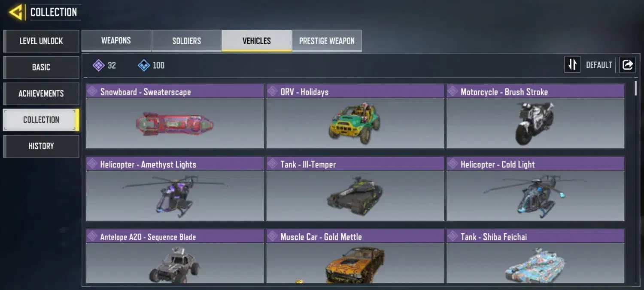Click the vertical scrollbar on vehicle list
Screen dimensions: 644x290
[636, 88]
